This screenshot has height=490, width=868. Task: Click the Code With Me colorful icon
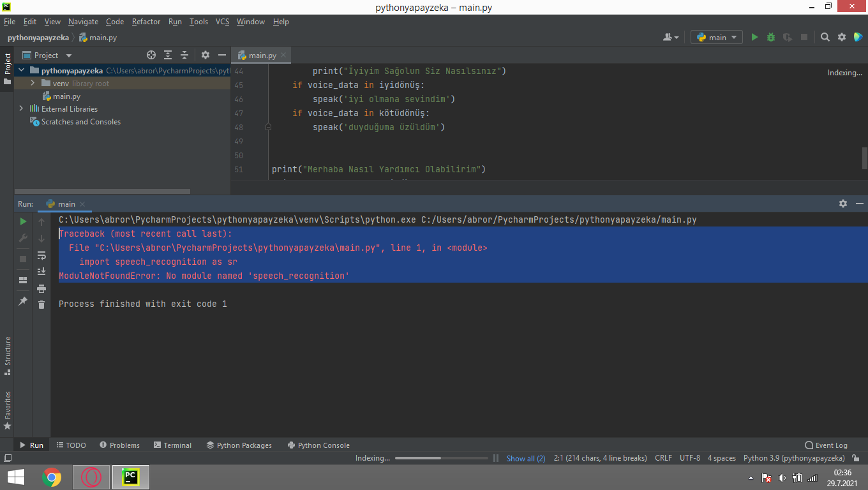coord(858,38)
